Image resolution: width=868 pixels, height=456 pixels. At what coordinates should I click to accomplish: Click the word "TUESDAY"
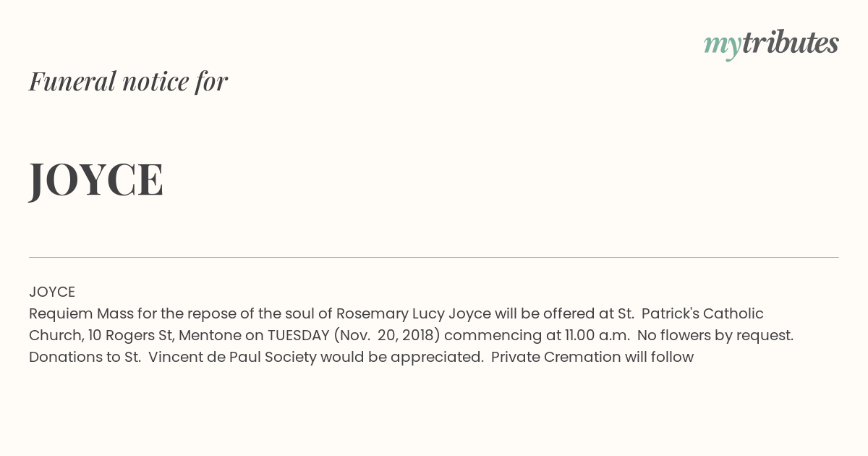coord(299,336)
